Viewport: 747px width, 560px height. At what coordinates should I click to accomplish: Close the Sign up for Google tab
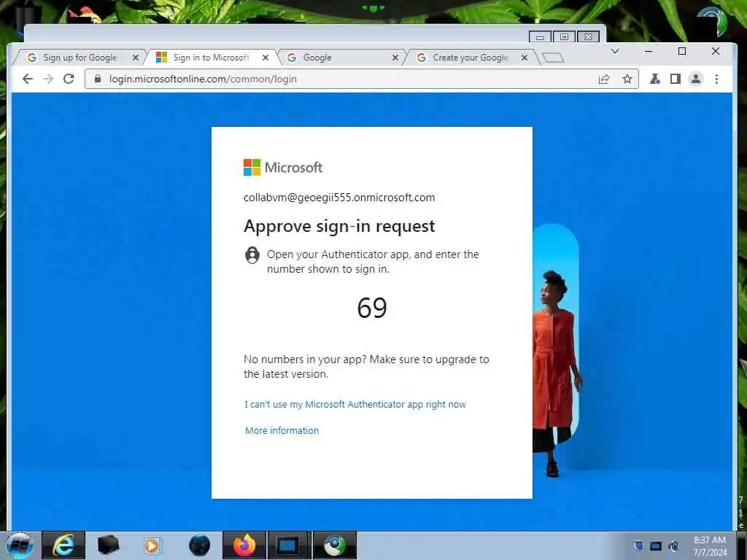[135, 58]
